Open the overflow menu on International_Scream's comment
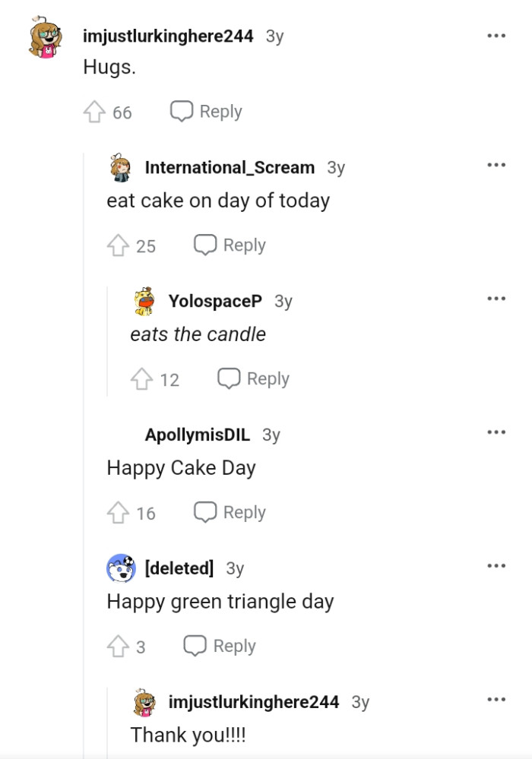532x759 pixels. click(496, 164)
